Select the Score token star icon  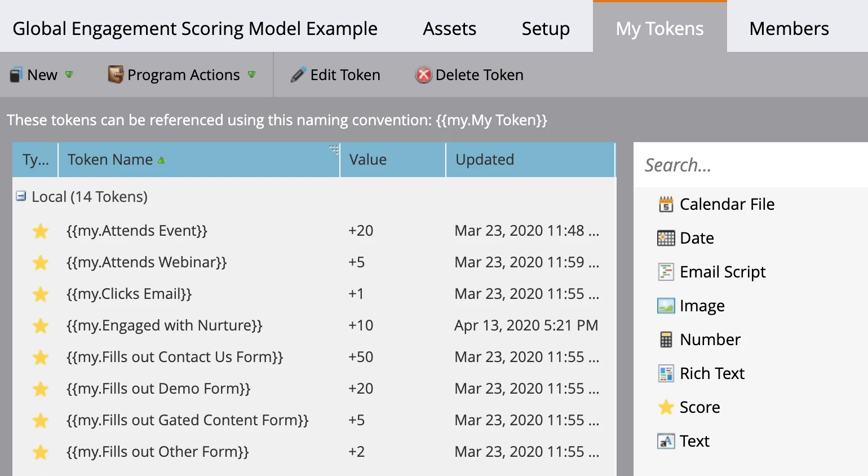[666, 407]
